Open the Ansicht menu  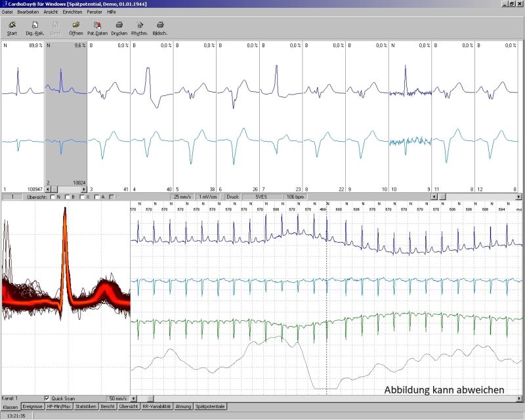coord(51,12)
